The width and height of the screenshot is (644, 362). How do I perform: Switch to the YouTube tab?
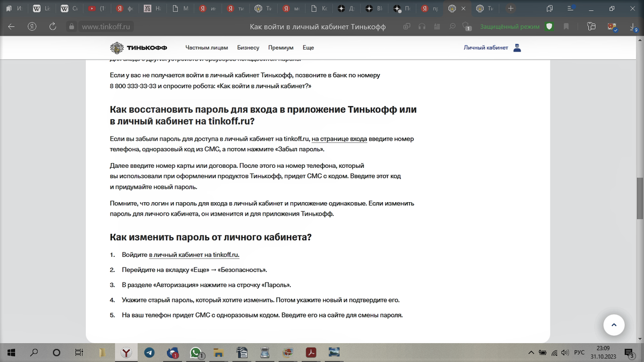coord(97,9)
